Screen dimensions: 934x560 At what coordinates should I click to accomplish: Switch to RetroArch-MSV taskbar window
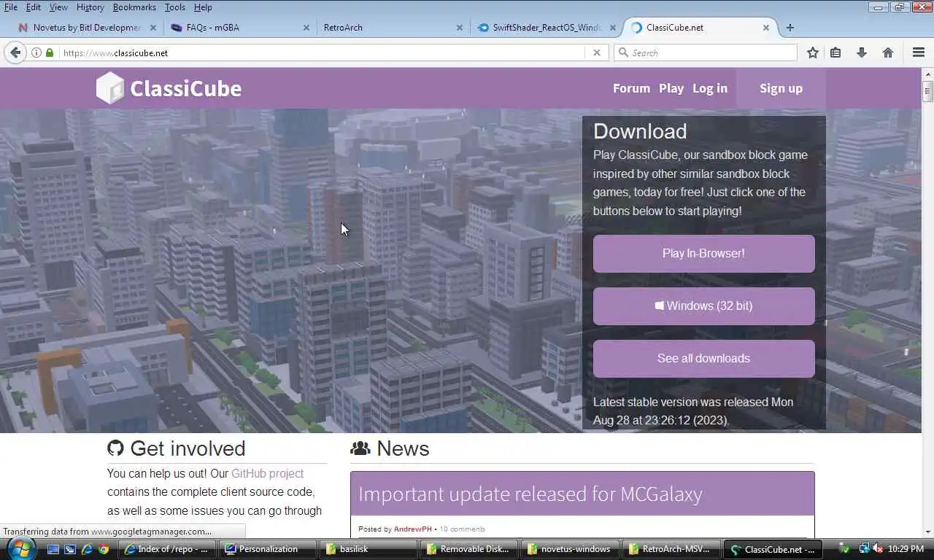tap(671, 549)
